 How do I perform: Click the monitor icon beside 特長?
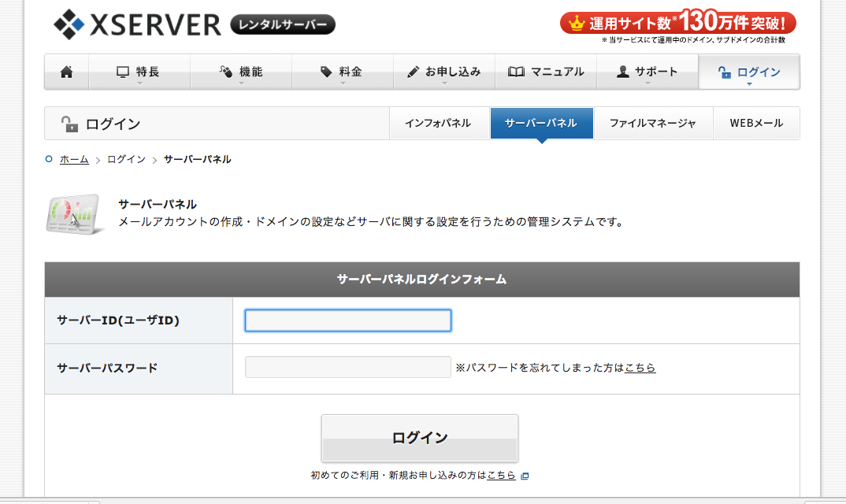pyautogui.click(x=123, y=72)
